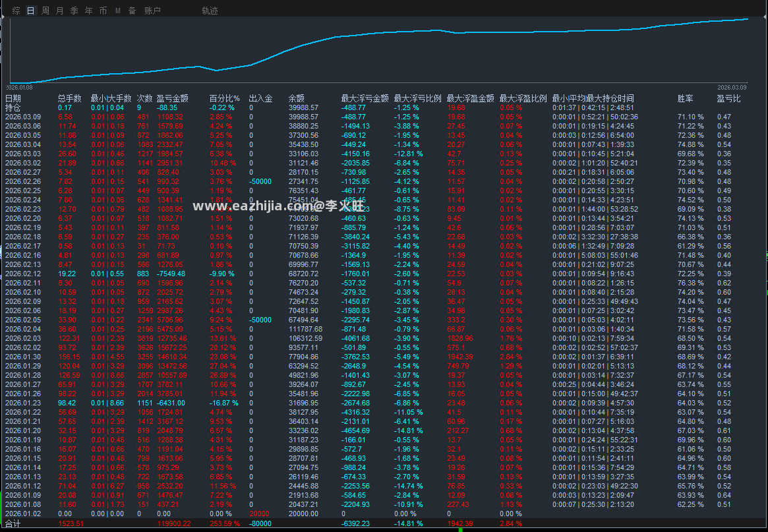The image size is (768, 532).
Task: Switch to the 币 currency tab
Action: point(103,11)
